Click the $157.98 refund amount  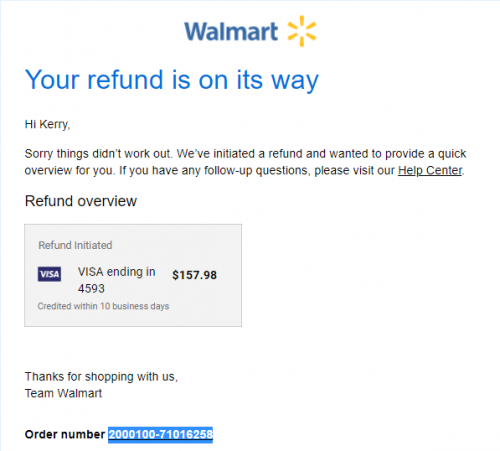(x=194, y=275)
